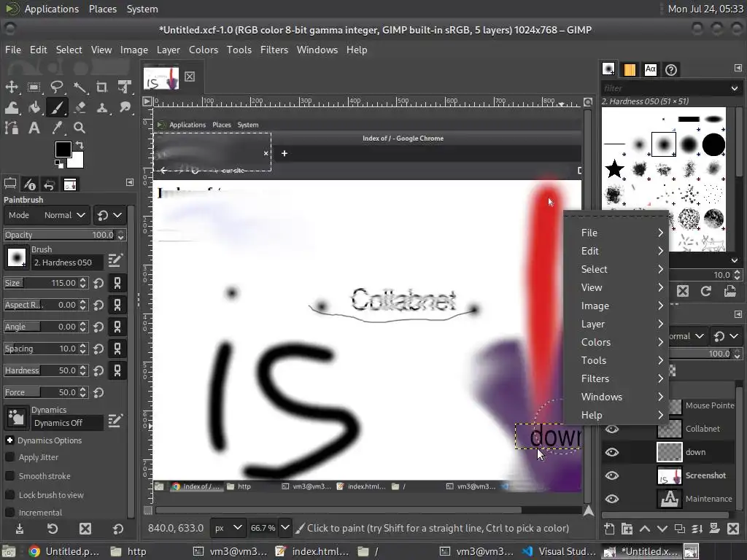Toggle Lock brush to view
Viewport: 747px width, 560px height.
9,495
